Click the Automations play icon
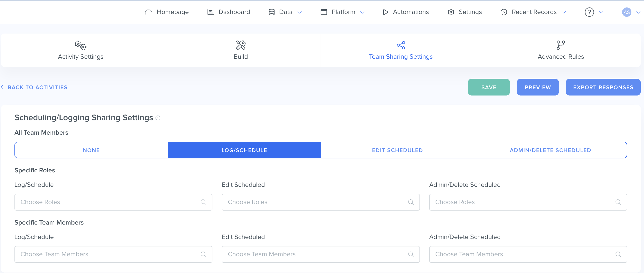The height and width of the screenshot is (273, 644). point(385,12)
